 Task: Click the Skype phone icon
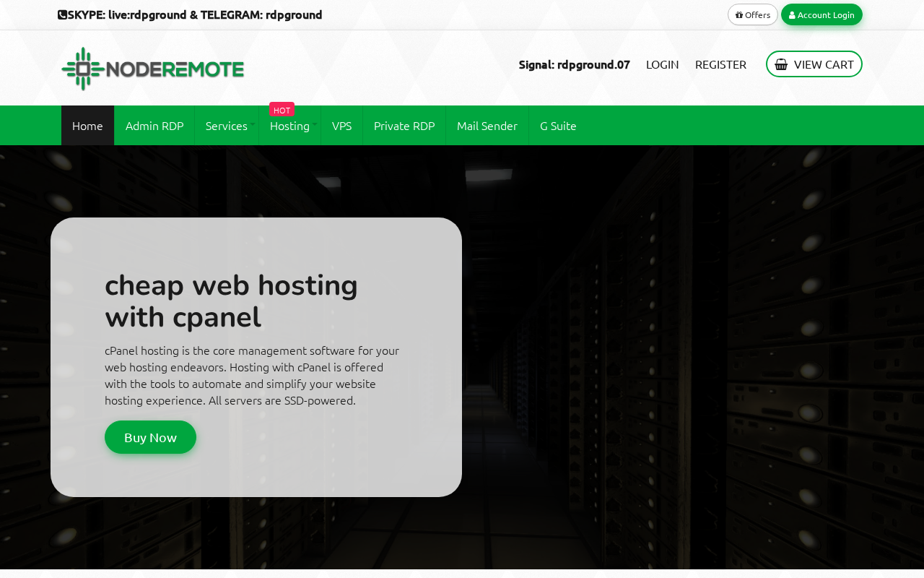tap(62, 14)
